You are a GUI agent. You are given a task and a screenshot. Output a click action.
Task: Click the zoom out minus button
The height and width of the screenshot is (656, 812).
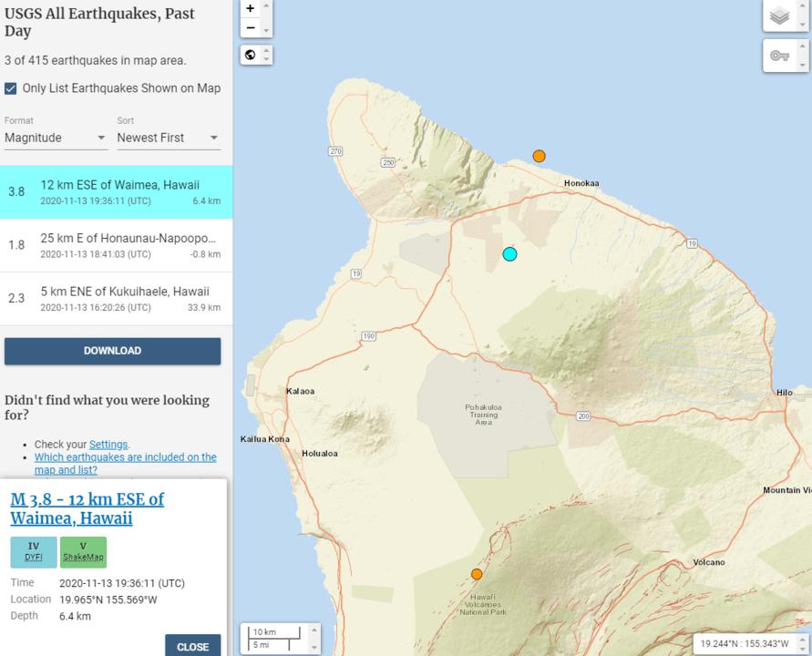[251, 28]
